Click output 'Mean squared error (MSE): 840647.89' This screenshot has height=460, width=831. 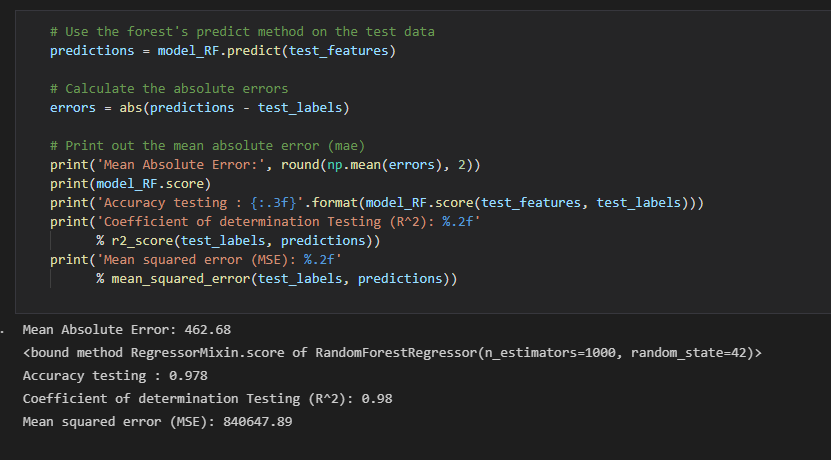point(157,422)
